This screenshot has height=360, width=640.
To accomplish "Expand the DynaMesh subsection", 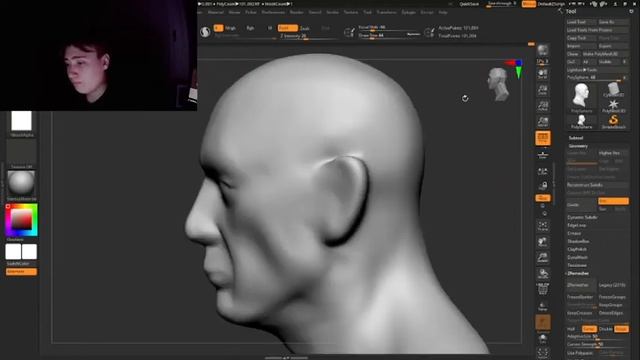I will click(x=578, y=258).
